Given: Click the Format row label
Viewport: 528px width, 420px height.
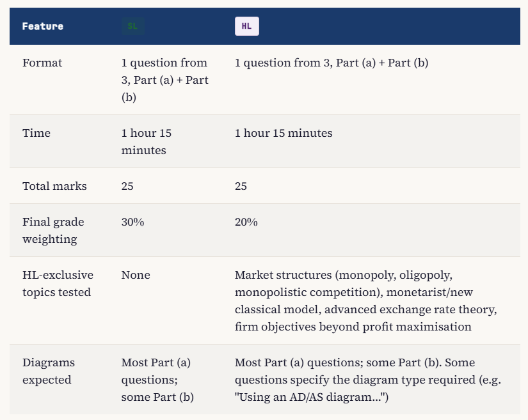Looking at the screenshot, I should click(42, 63).
